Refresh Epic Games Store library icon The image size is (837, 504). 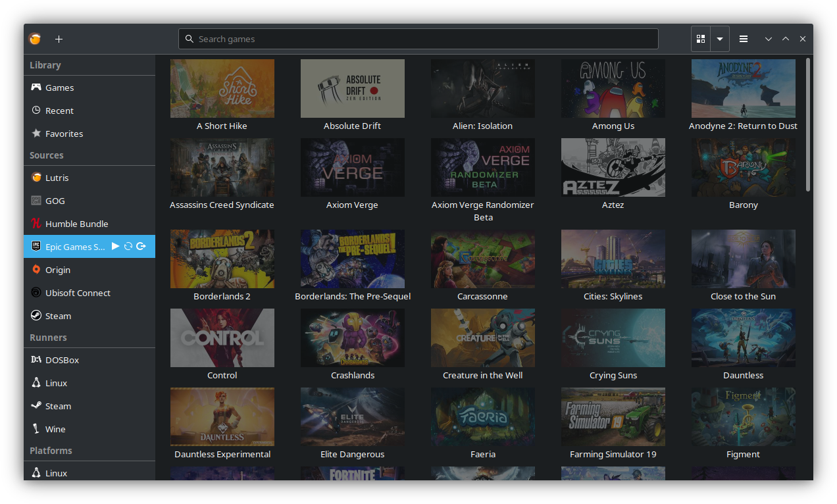coord(128,247)
